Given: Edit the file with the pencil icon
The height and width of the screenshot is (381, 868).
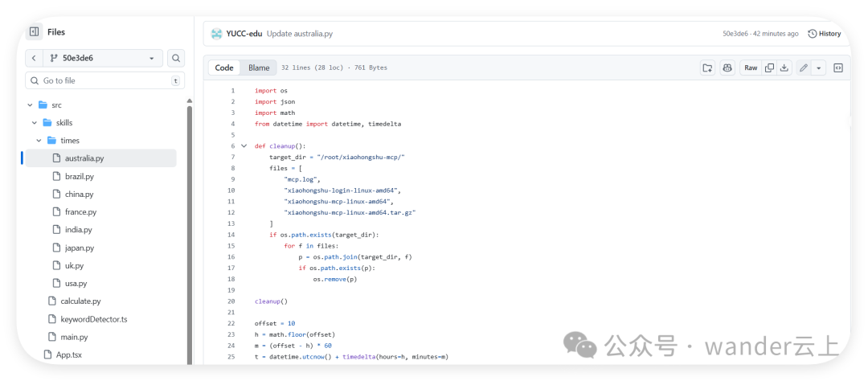Looking at the screenshot, I should tap(803, 68).
